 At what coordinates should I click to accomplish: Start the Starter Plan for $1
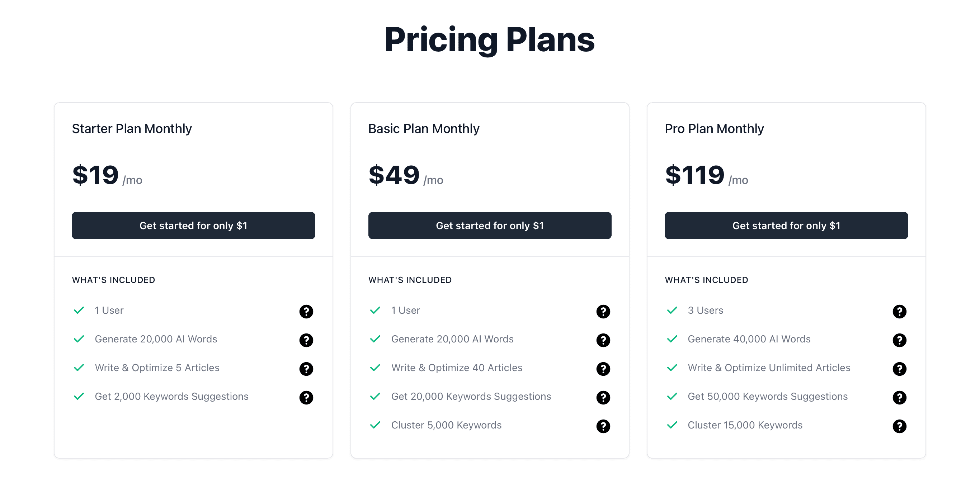pos(193,226)
